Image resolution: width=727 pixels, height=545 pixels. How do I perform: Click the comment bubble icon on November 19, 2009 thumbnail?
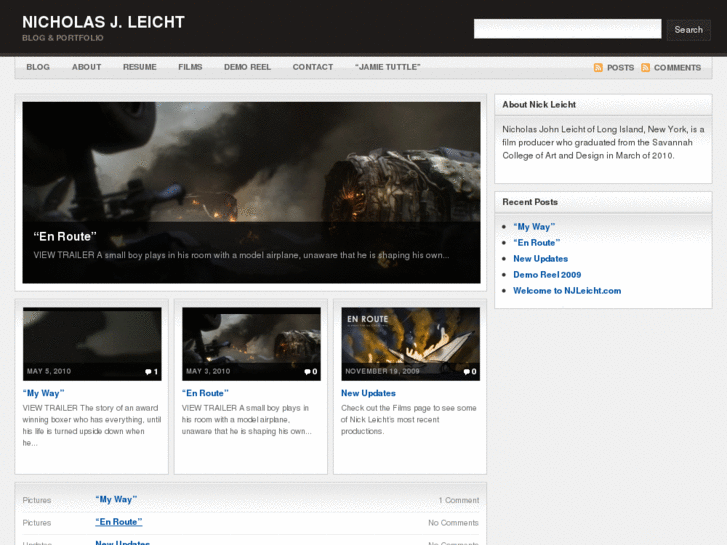[x=466, y=372]
